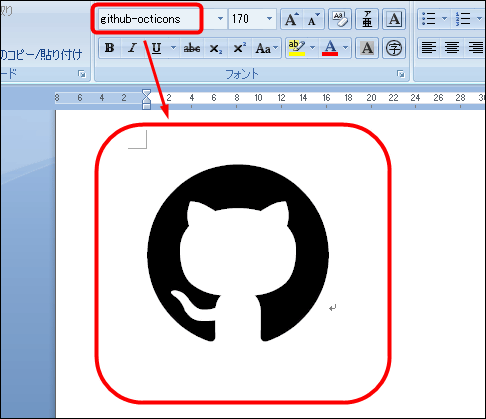This screenshot has width=486, height=419.
Task: Apply strikethrough formatting
Action: [192, 48]
